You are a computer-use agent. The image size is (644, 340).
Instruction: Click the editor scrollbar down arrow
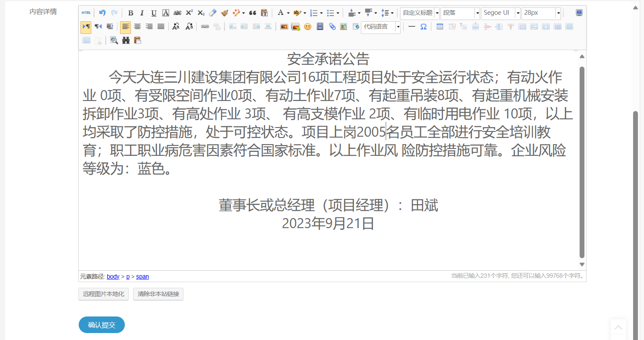582,264
